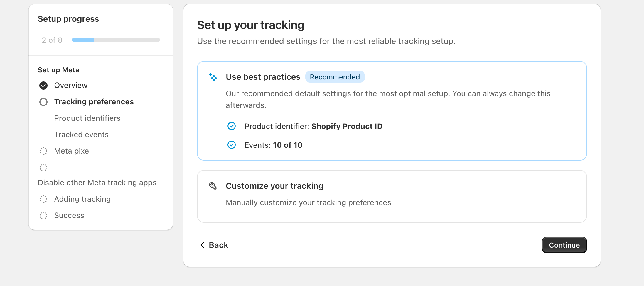
Task: Open the Tracked events step
Action: click(81, 135)
